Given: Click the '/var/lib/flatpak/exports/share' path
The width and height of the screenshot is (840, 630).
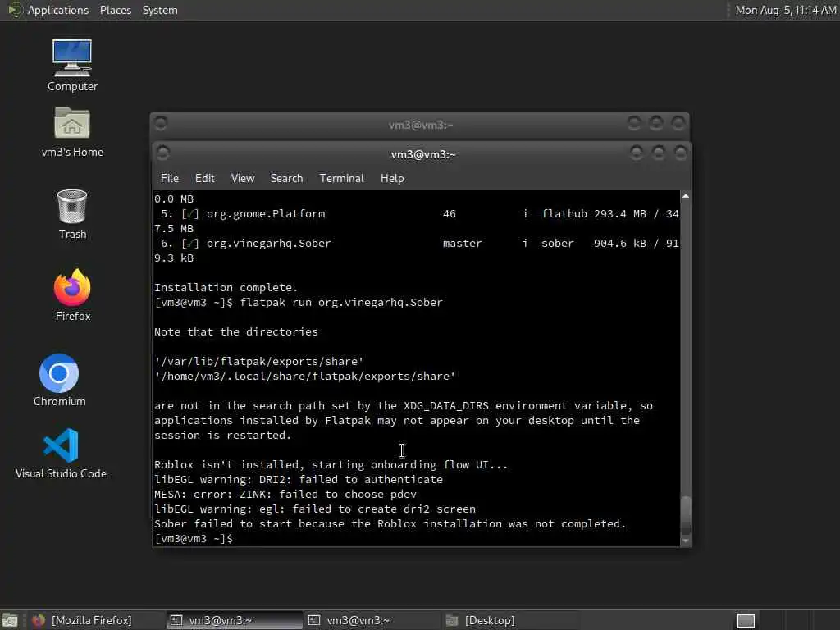Looking at the screenshot, I should tap(258, 361).
